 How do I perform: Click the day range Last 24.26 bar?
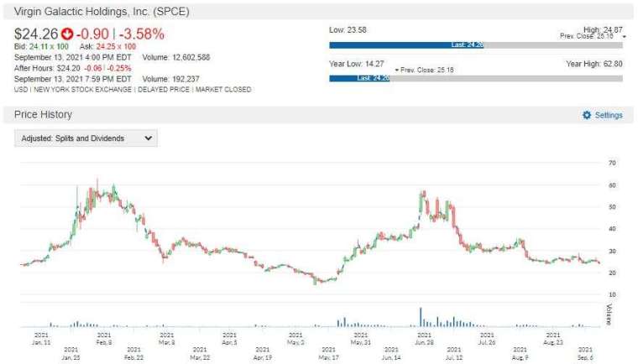[x=406, y=45]
